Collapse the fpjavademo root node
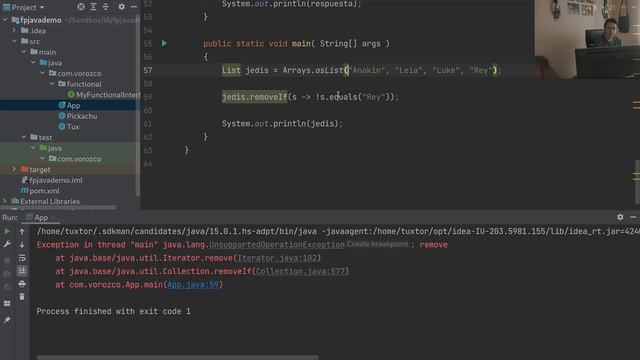Viewport: 640px width, 360px height. 5,20
